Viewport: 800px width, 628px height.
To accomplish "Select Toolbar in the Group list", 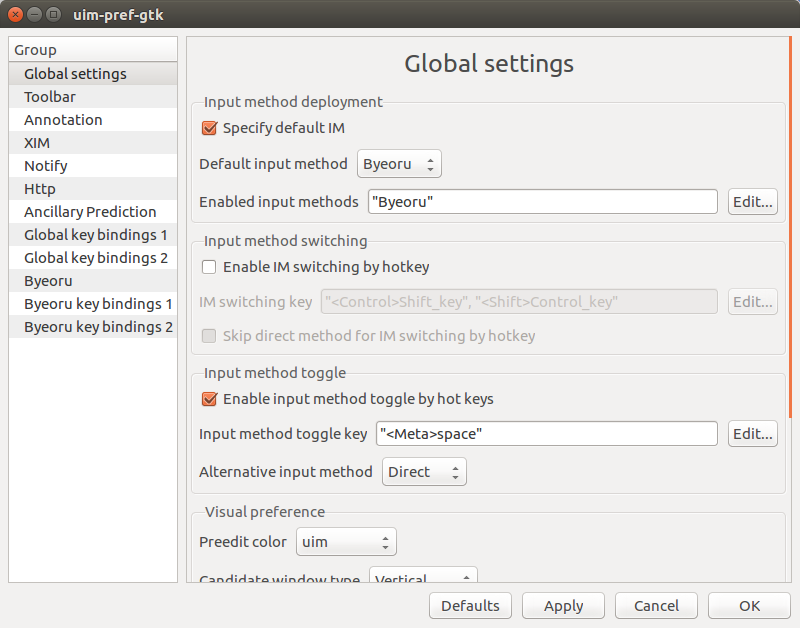I will click(x=50, y=97).
